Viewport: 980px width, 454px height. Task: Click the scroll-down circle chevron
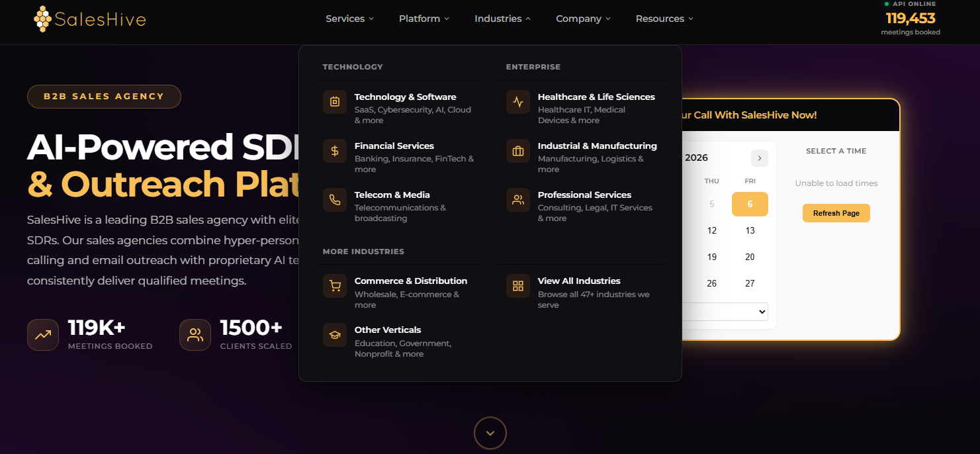click(x=490, y=433)
